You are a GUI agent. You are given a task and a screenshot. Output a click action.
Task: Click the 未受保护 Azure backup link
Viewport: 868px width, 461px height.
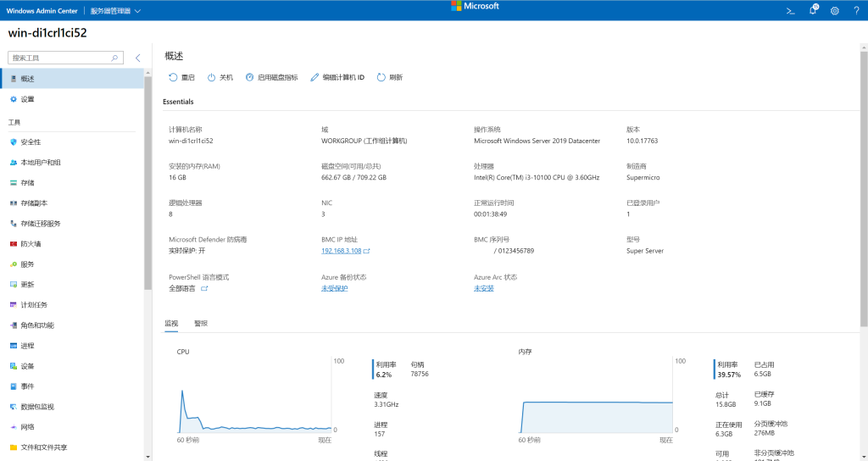[334, 288]
